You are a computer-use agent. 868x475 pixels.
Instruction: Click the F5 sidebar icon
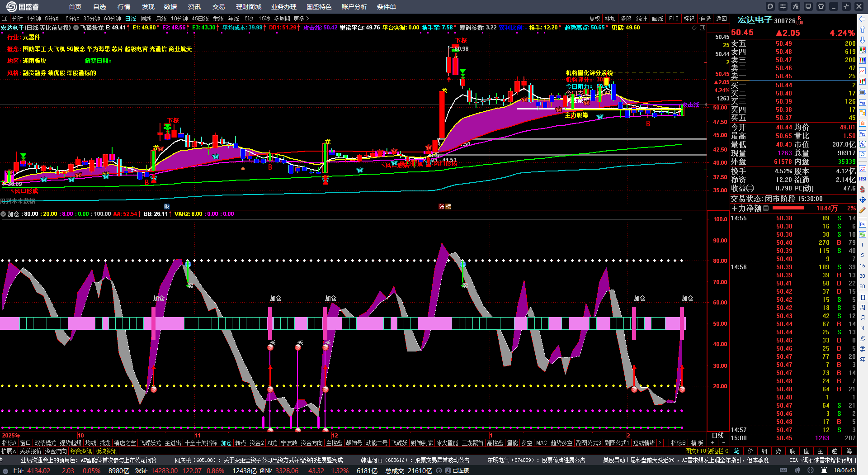tap(863, 224)
